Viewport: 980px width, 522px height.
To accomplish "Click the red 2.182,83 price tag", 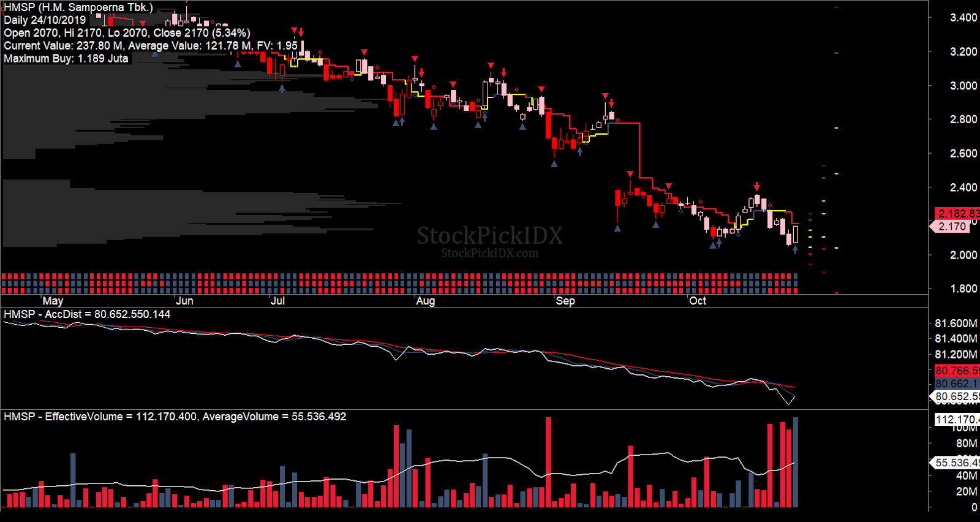I will [x=957, y=213].
